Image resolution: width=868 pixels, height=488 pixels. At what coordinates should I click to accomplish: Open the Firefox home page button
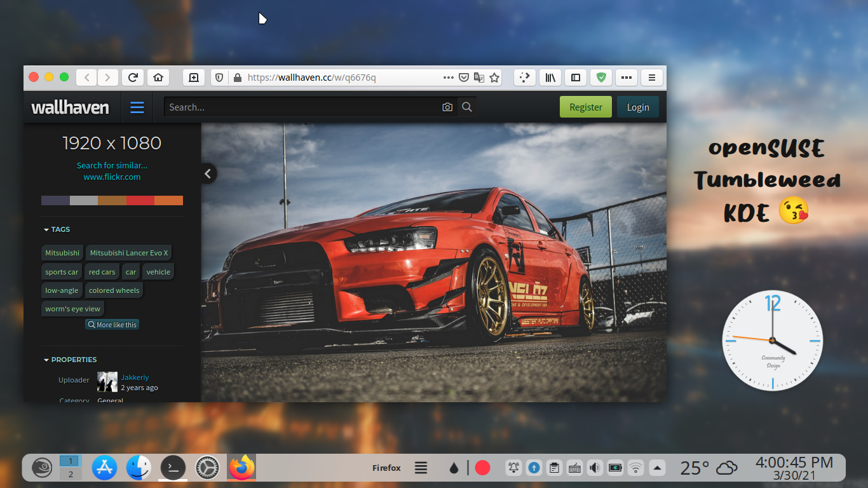pos(158,78)
